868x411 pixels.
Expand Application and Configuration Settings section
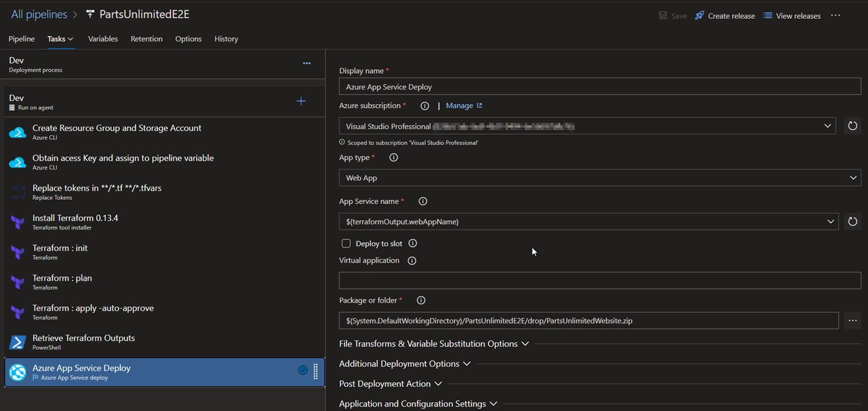coord(418,404)
